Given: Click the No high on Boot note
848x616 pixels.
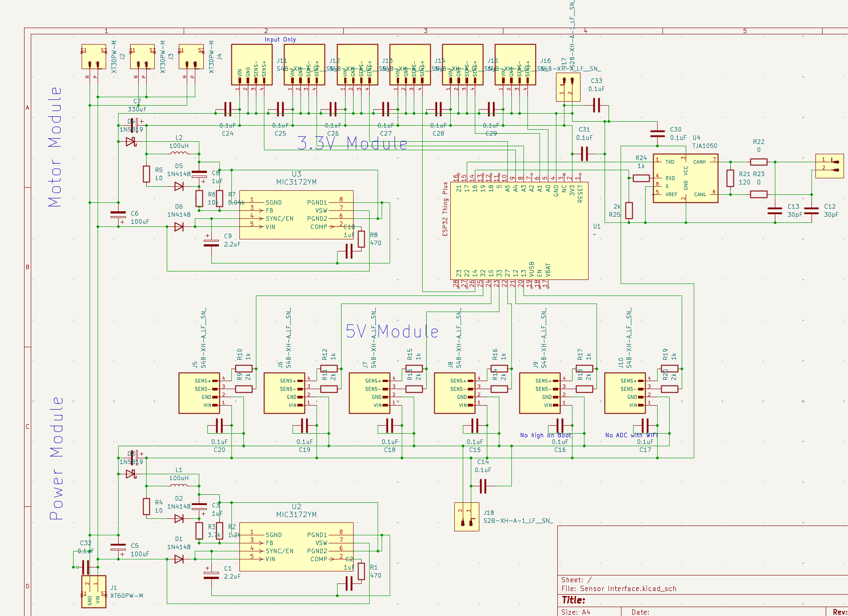Looking at the screenshot, I should (x=545, y=435).
